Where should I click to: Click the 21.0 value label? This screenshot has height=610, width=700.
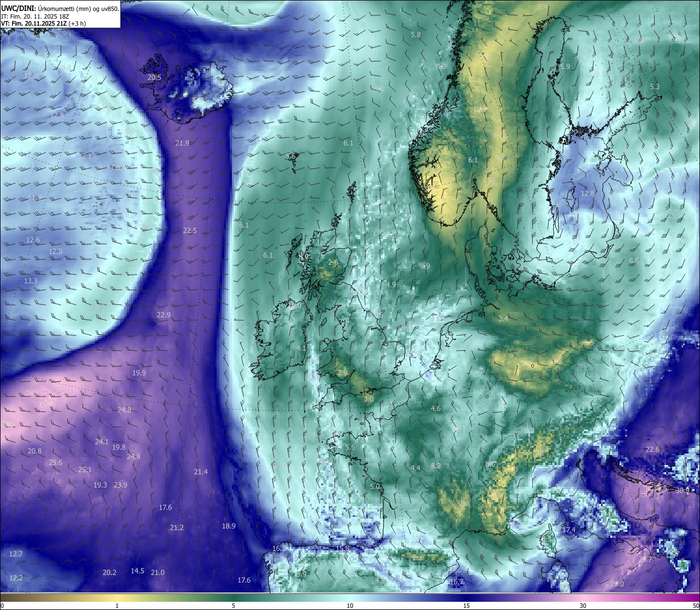click(157, 572)
